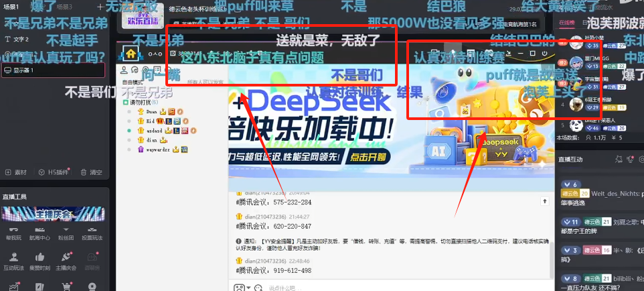Open the emoji picker in YY chat
This screenshot has height=291, width=644.
(x=238, y=288)
